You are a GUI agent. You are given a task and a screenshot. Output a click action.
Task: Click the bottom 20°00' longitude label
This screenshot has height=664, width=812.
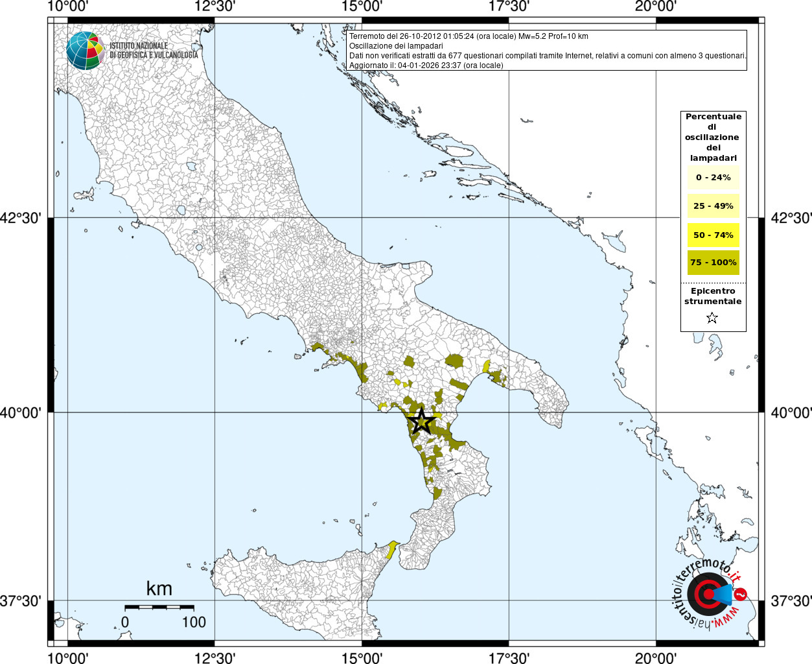(x=656, y=658)
